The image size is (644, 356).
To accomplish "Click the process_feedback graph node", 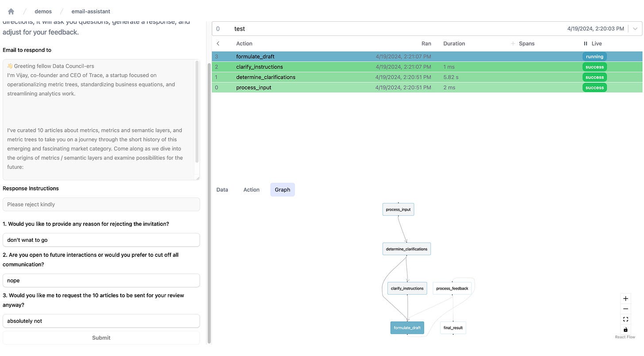I will pyautogui.click(x=452, y=288).
